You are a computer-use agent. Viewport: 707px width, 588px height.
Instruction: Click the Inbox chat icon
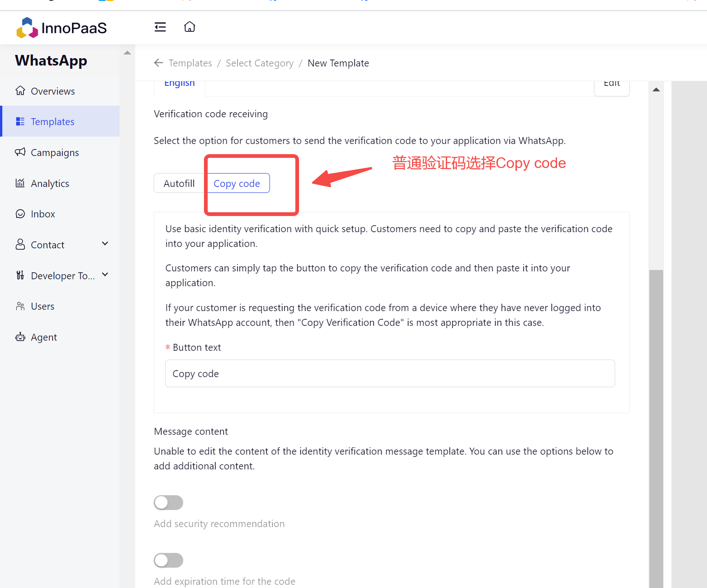[x=20, y=214]
